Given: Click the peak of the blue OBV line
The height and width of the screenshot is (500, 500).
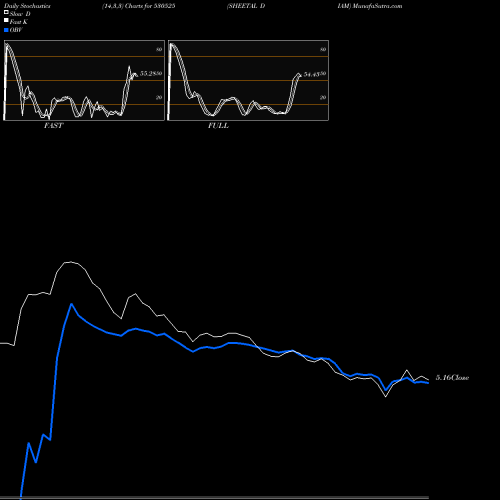Looking at the screenshot, I should (71, 304).
